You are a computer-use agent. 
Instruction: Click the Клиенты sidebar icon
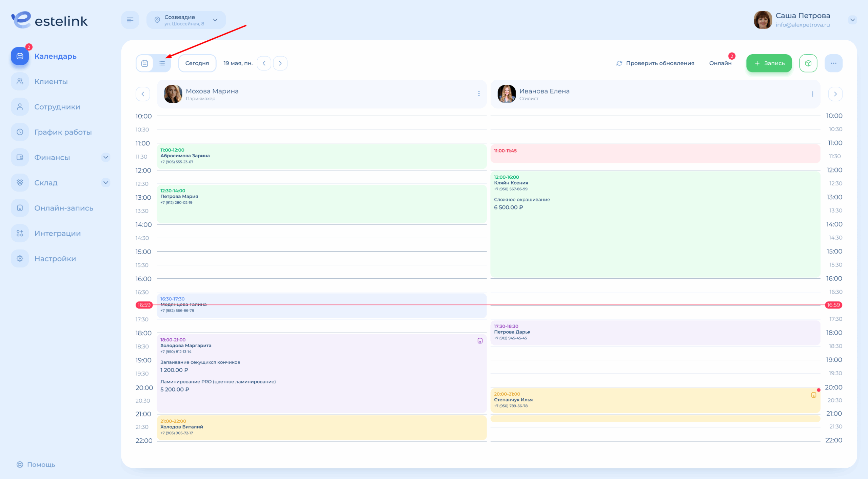pyautogui.click(x=20, y=82)
